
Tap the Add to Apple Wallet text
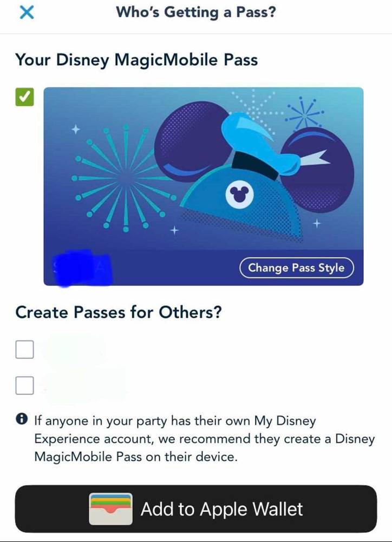[x=222, y=509]
